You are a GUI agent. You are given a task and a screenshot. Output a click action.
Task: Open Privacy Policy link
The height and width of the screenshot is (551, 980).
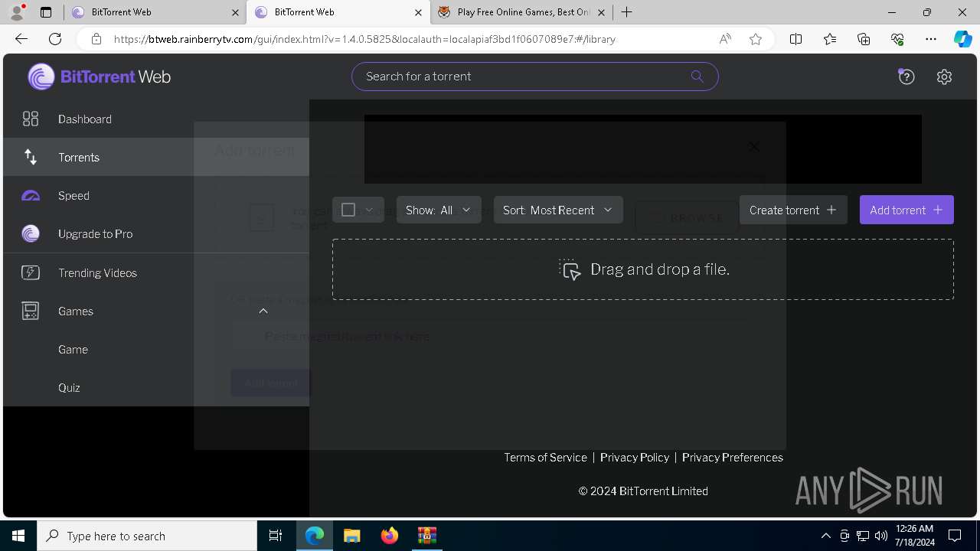coord(635,457)
